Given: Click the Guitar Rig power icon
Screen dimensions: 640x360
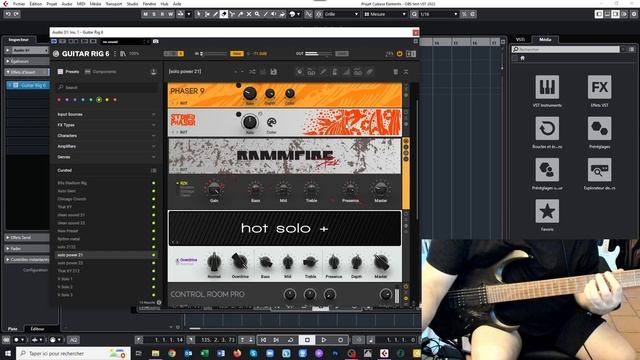Looking at the screenshot, I should pyautogui.click(x=400, y=53).
